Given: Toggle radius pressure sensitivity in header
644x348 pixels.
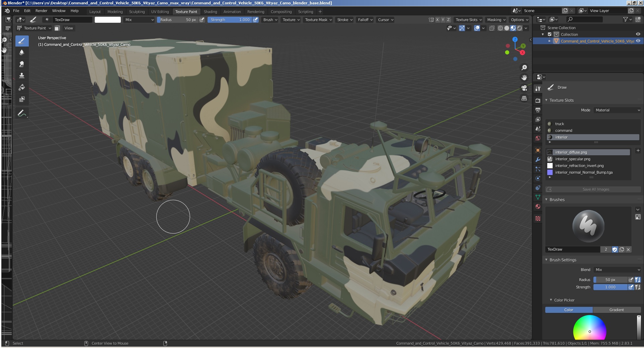Looking at the screenshot, I should coord(202,20).
